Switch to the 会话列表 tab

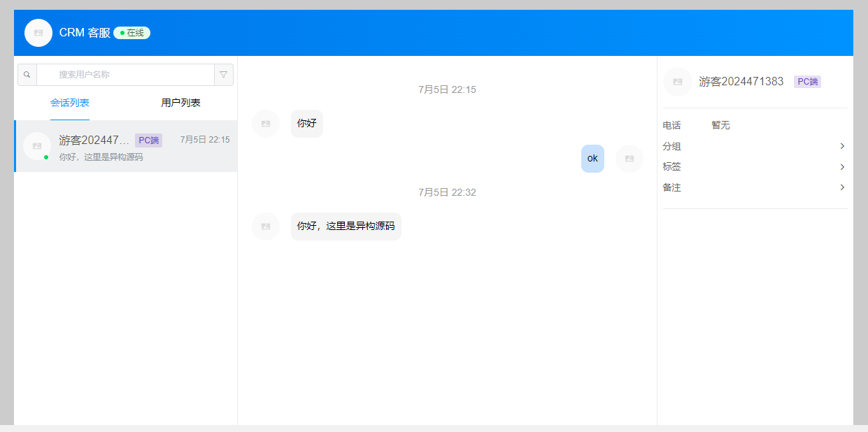[70, 103]
